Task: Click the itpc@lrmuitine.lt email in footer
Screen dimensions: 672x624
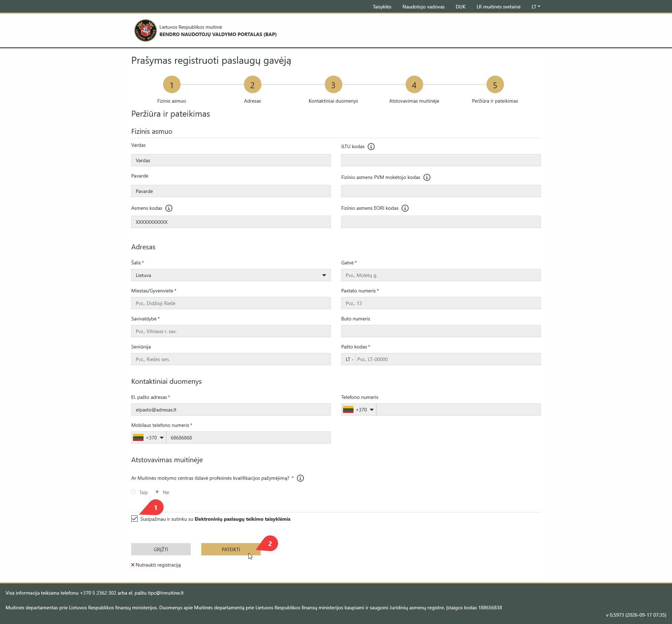Action: (x=166, y=593)
